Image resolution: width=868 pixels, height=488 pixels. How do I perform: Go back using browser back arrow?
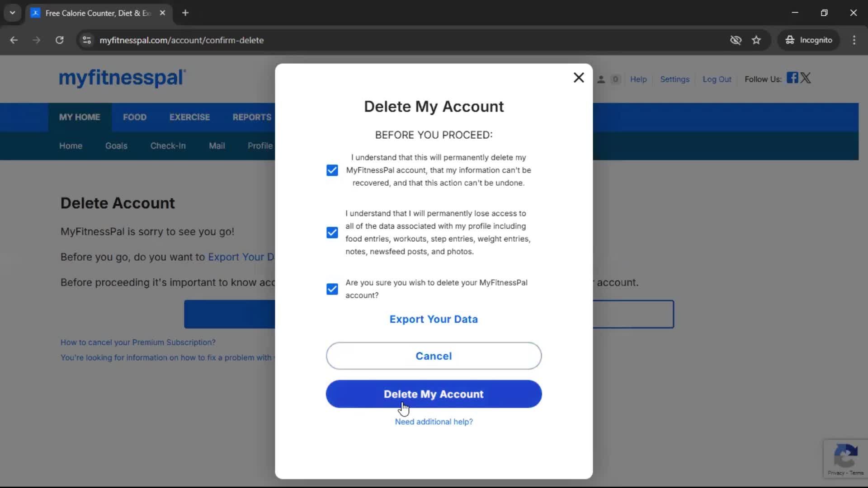click(x=14, y=40)
